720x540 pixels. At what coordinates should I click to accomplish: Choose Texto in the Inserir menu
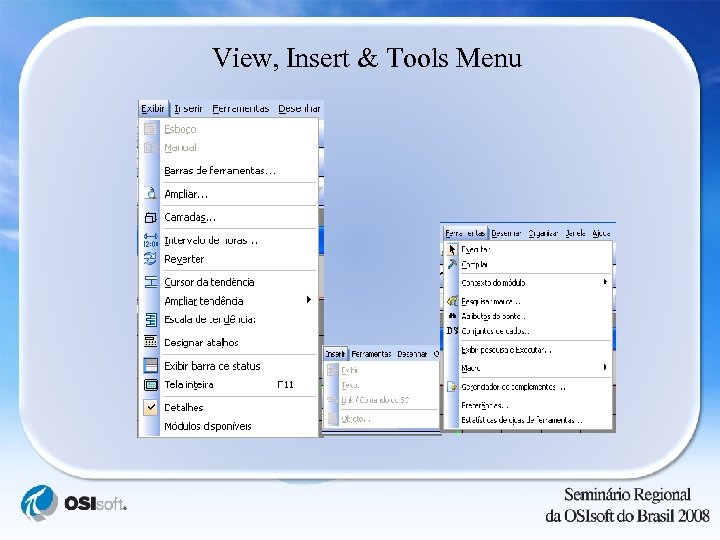(x=350, y=385)
